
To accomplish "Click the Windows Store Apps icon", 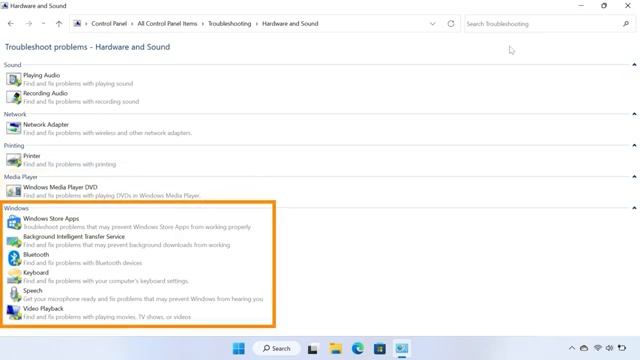I will tap(14, 222).
